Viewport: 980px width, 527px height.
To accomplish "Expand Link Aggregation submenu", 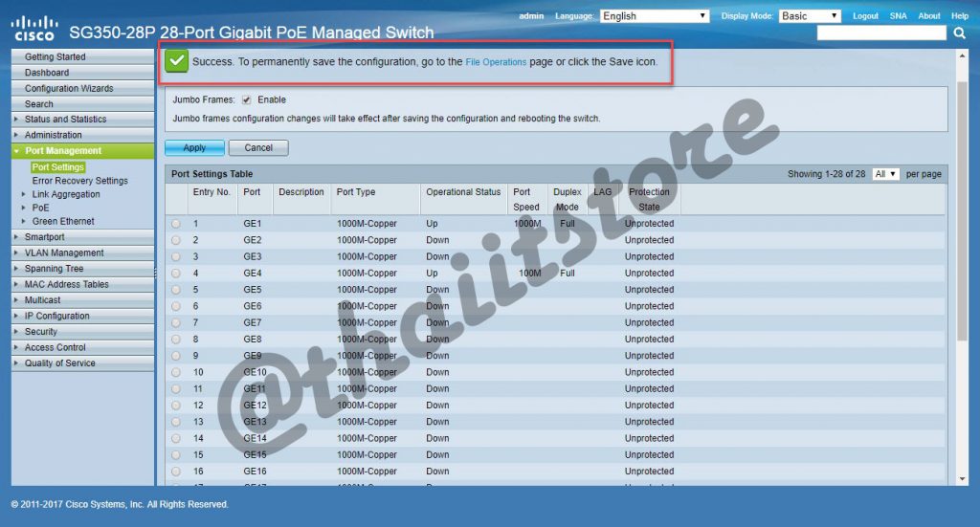I will coord(24,194).
